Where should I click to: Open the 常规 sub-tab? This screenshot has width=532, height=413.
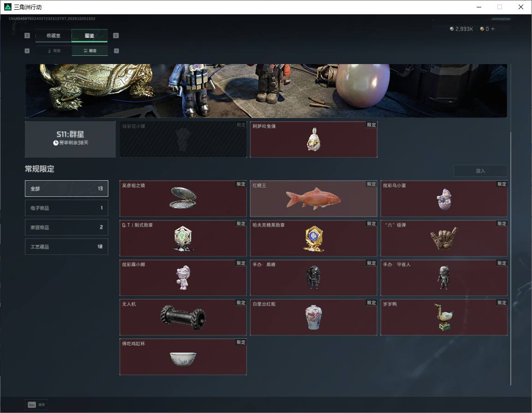(54, 51)
